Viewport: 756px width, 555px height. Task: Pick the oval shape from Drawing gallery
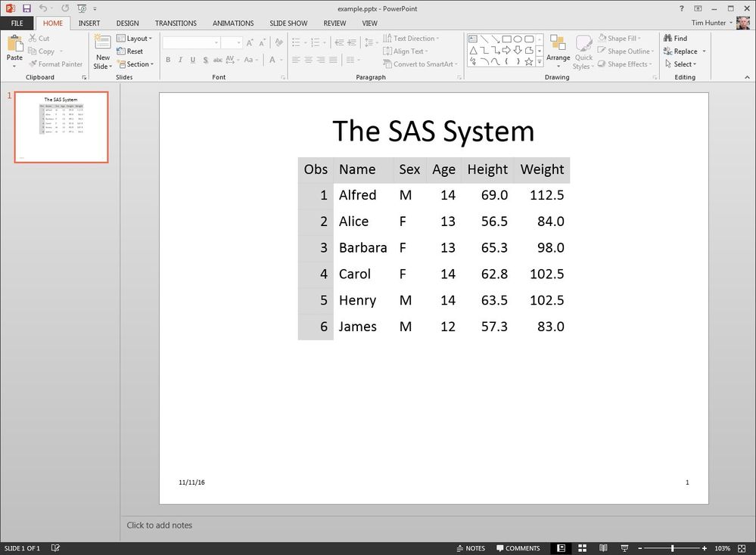pyautogui.click(x=518, y=39)
